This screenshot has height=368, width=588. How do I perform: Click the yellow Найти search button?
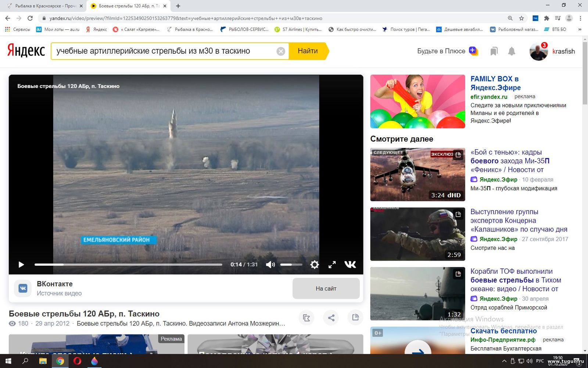308,51
